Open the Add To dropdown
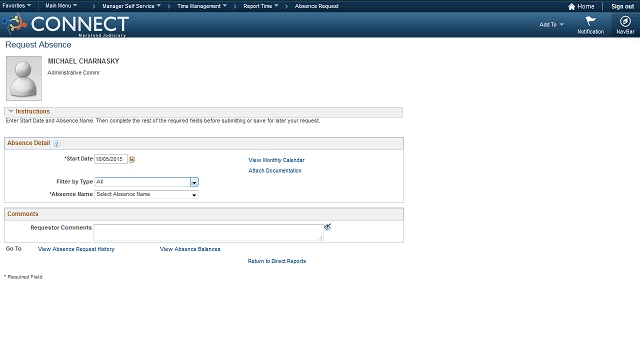The image size is (640, 360). pos(551,24)
